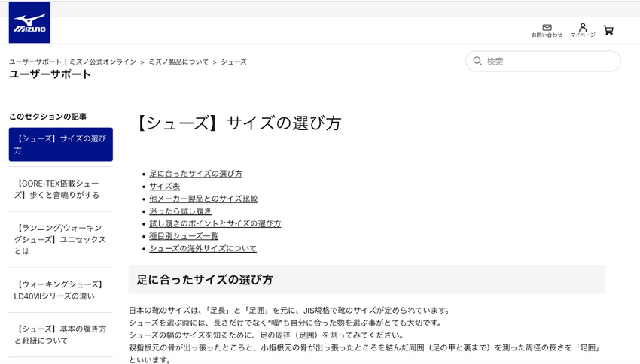The image size is (640, 364).
Task: Click the search magnifier icon
Action: point(477,61)
